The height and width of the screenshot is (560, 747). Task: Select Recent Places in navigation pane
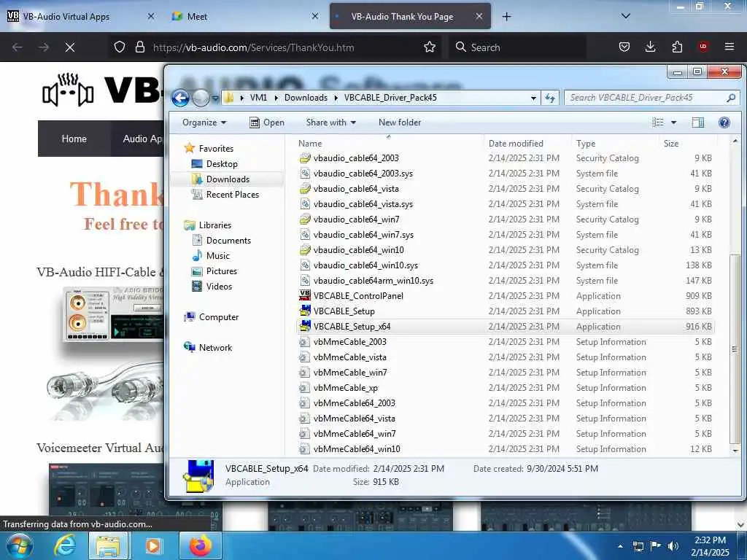(x=233, y=194)
